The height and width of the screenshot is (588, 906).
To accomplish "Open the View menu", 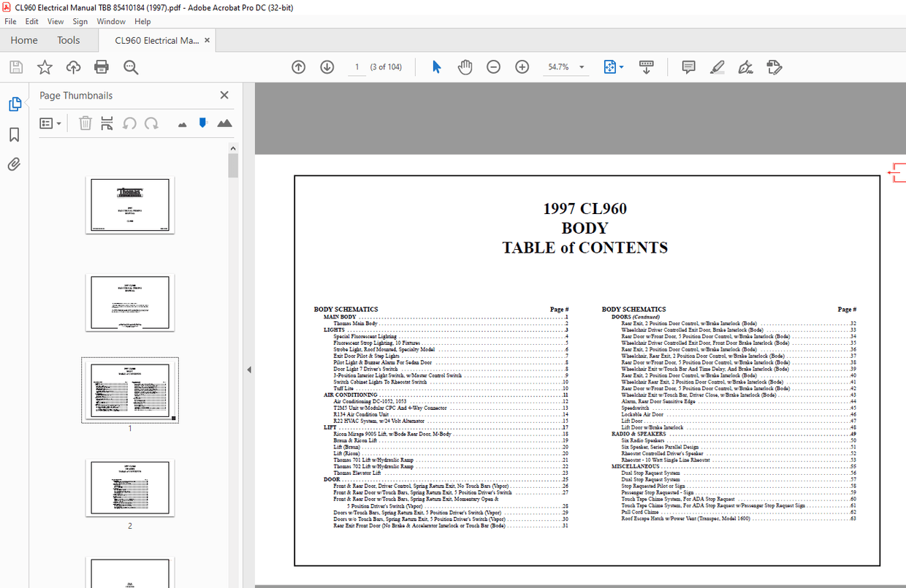I will point(56,21).
